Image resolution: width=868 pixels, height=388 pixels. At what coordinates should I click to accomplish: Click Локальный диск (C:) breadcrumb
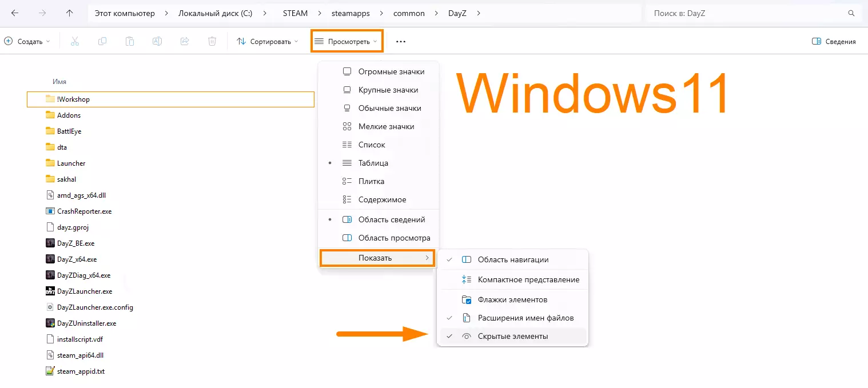214,13
